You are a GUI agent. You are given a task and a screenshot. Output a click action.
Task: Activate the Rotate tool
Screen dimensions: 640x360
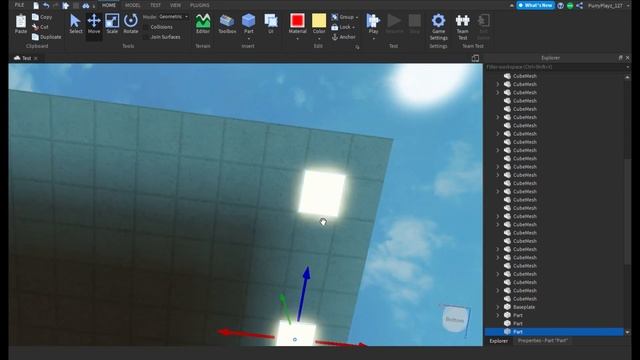tap(131, 24)
